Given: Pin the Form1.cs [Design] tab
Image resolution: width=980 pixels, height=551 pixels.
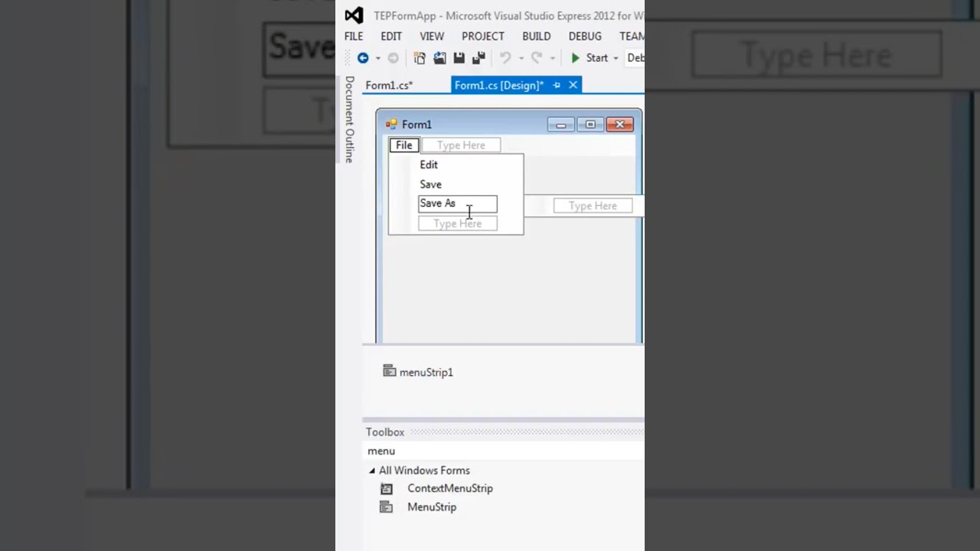Looking at the screenshot, I should coord(557,85).
